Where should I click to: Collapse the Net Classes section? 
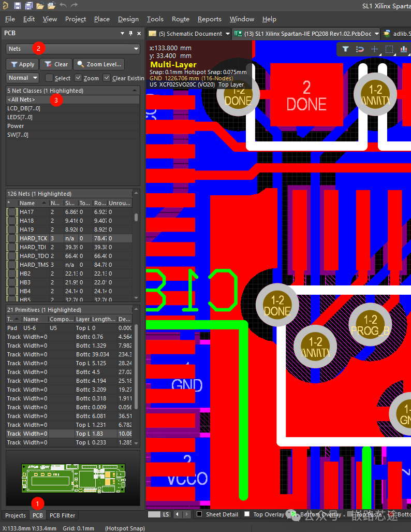pyautogui.click(x=135, y=91)
